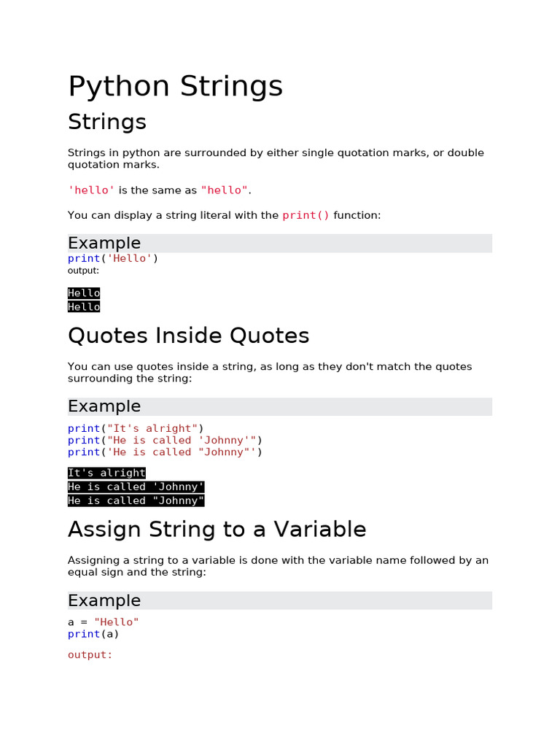This screenshot has height=747, width=560.
Task: Click the red 'hello' single-quoted code text
Action: click(x=91, y=190)
